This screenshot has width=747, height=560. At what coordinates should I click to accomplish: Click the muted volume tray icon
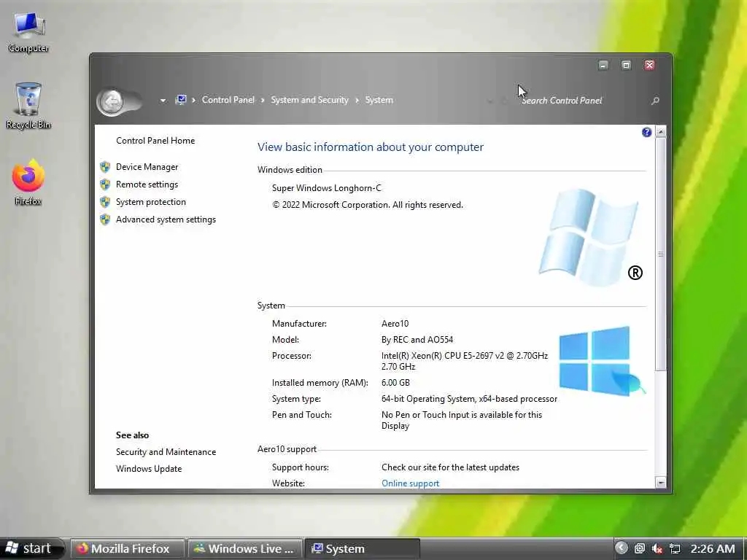tap(657, 548)
